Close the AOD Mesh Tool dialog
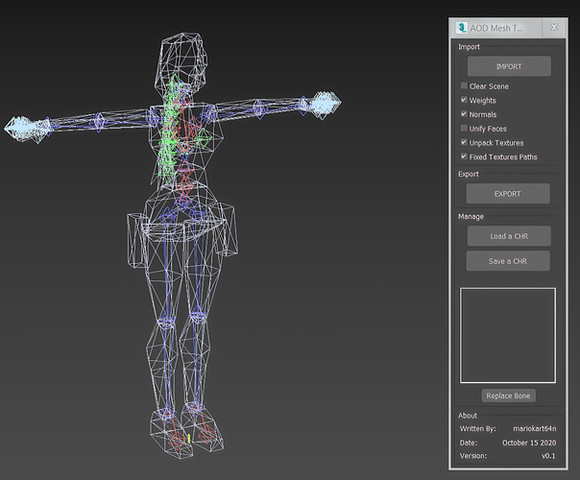The width and height of the screenshot is (580, 480). point(554,28)
